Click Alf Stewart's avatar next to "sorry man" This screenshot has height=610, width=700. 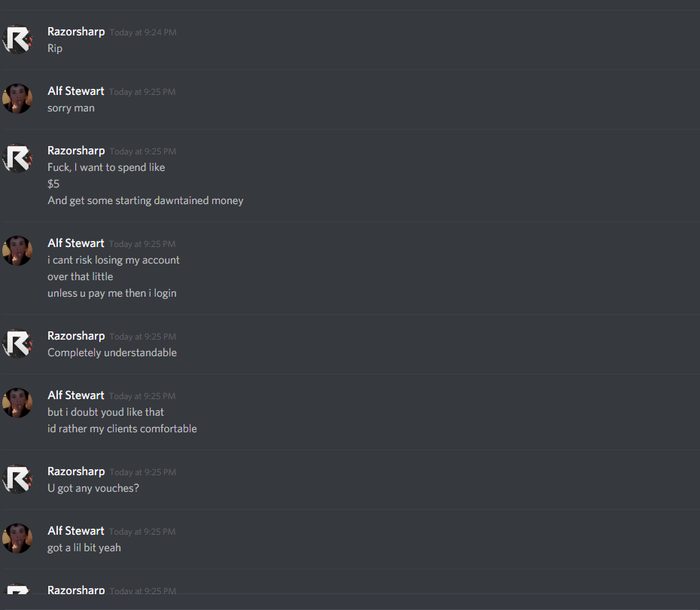tap(17, 99)
